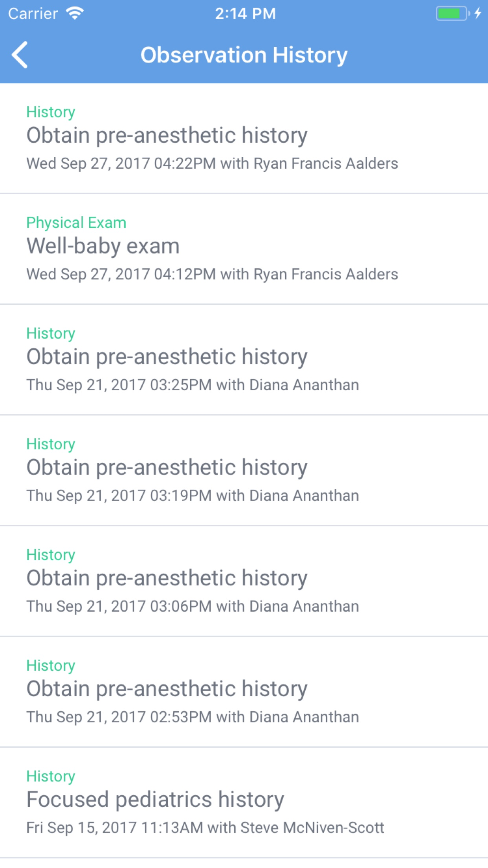This screenshot has height=868, width=488.
Task: Open the 03:06PM entry with Diana Ananthan
Action: pos(167,577)
